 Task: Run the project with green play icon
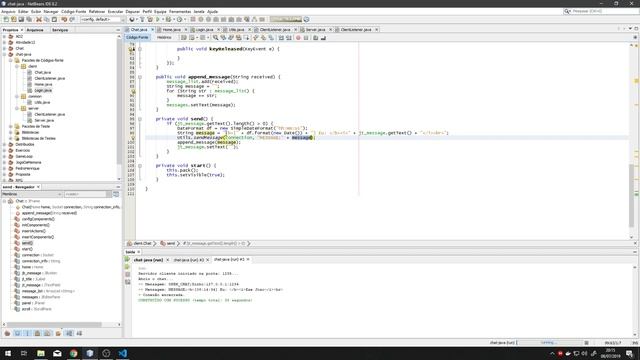158,19
